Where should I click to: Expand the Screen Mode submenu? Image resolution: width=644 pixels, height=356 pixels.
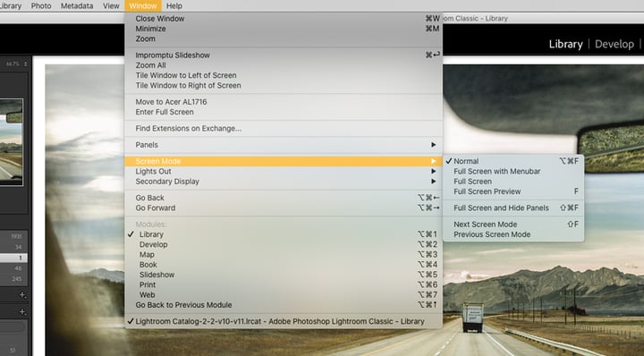(x=284, y=161)
